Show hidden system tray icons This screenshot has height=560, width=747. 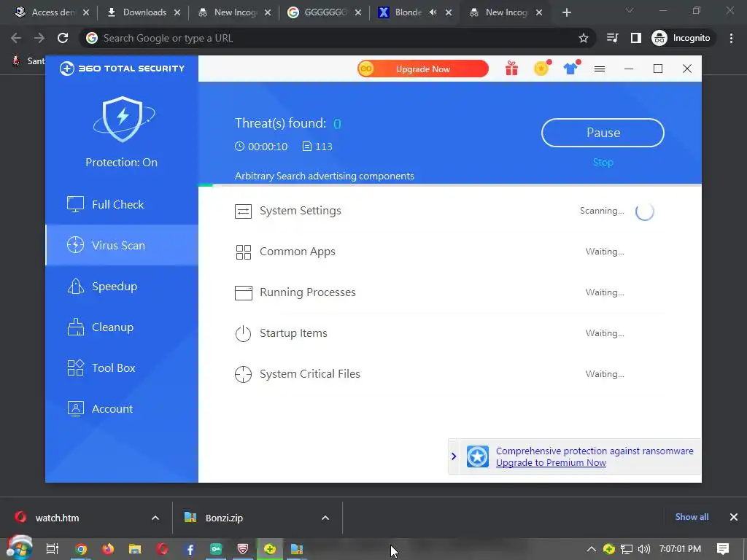(591, 549)
